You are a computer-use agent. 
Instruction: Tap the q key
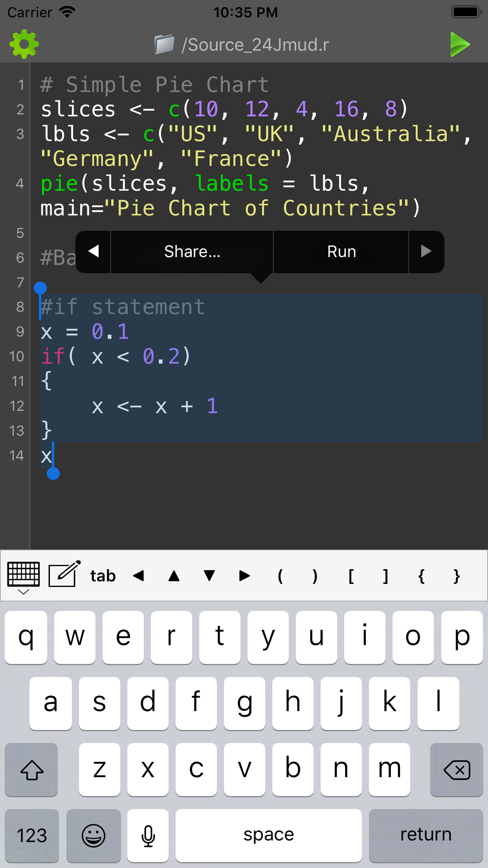[26, 637]
